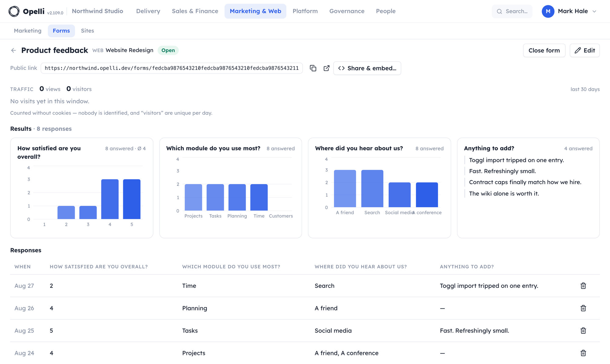Go back using the arrow beside Product feedback
This screenshot has height=364, width=610.
(13, 50)
